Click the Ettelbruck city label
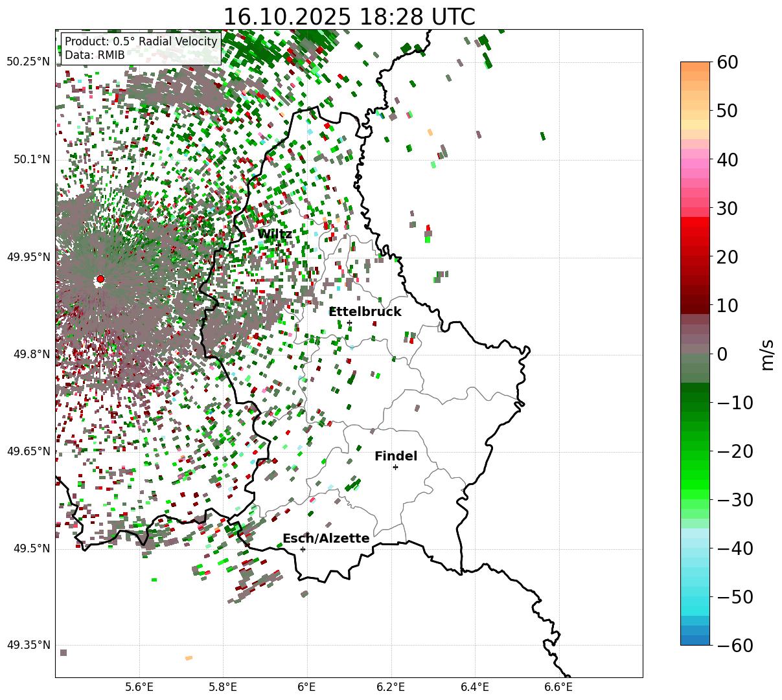The height and width of the screenshot is (700, 782). 365,312
